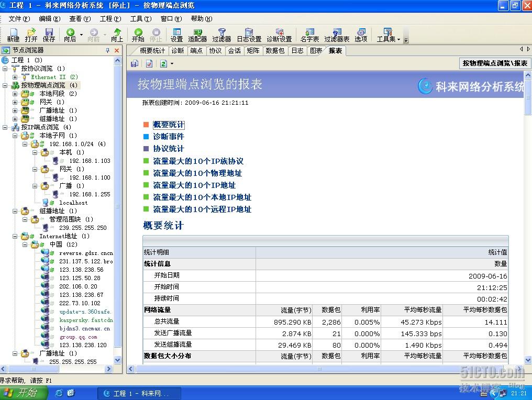The image size is (532, 400).
Task: Select group.qq.com in the node tree
Action: pyautogui.click(x=78, y=337)
